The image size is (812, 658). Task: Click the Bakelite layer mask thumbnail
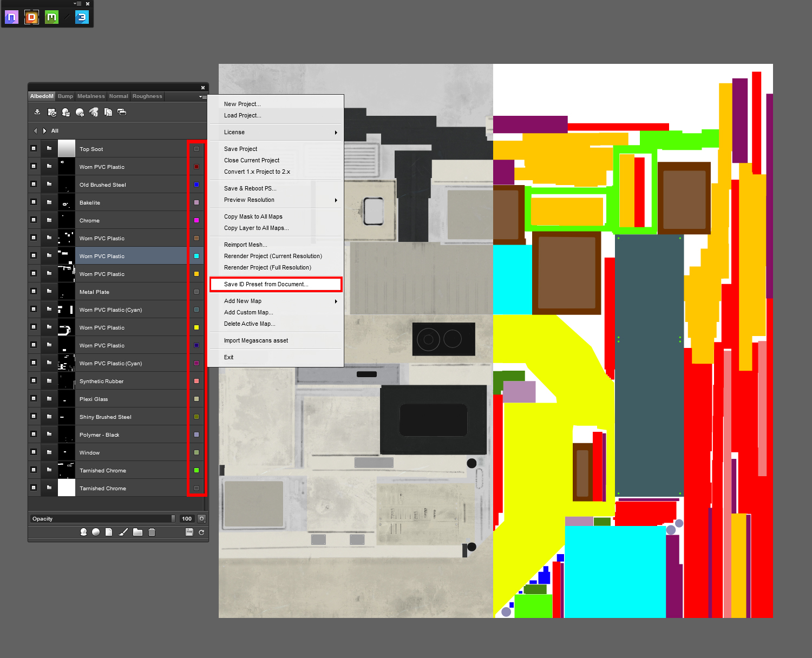click(67, 203)
